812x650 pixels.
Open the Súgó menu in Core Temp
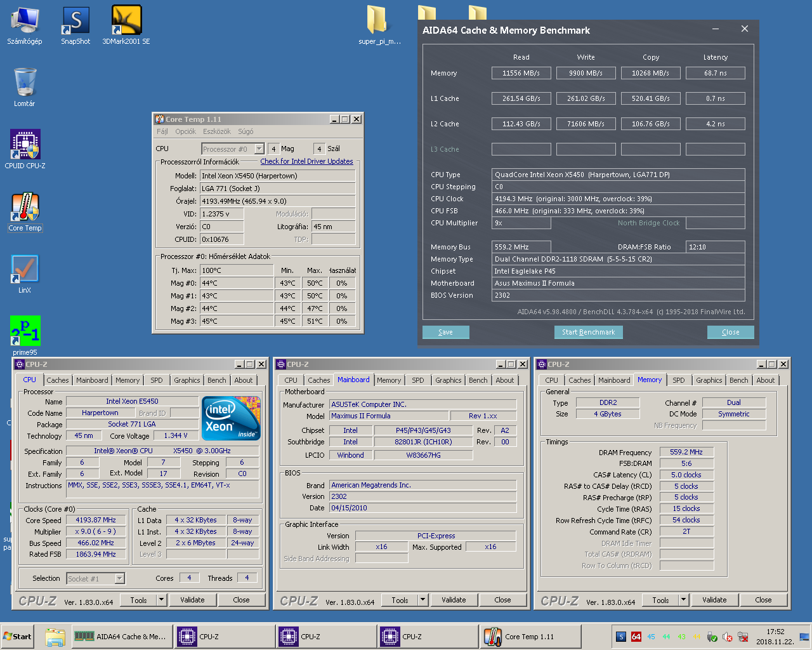point(246,131)
